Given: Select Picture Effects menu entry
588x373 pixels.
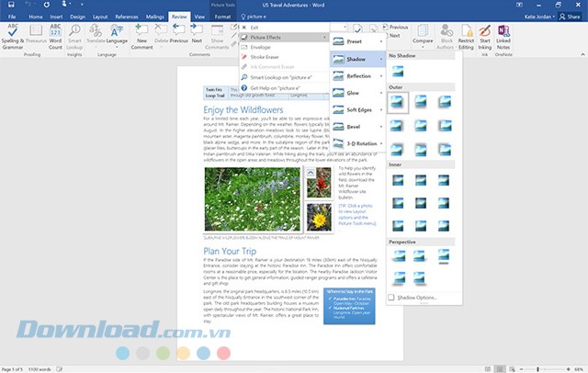Looking at the screenshot, I should click(284, 37).
